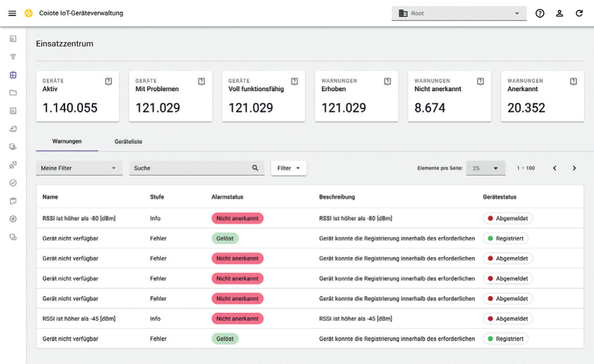Open the help question mark icon
594x364 pixels.
[539, 13]
